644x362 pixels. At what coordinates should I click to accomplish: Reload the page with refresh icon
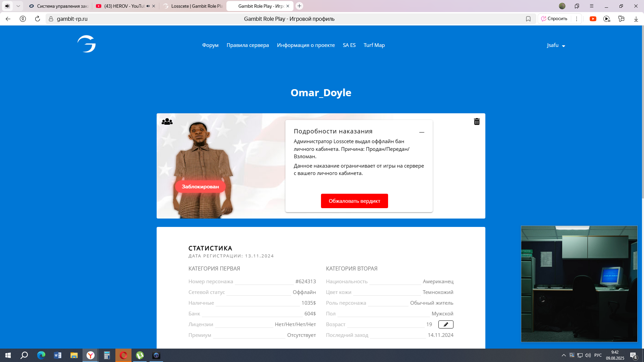click(x=38, y=19)
